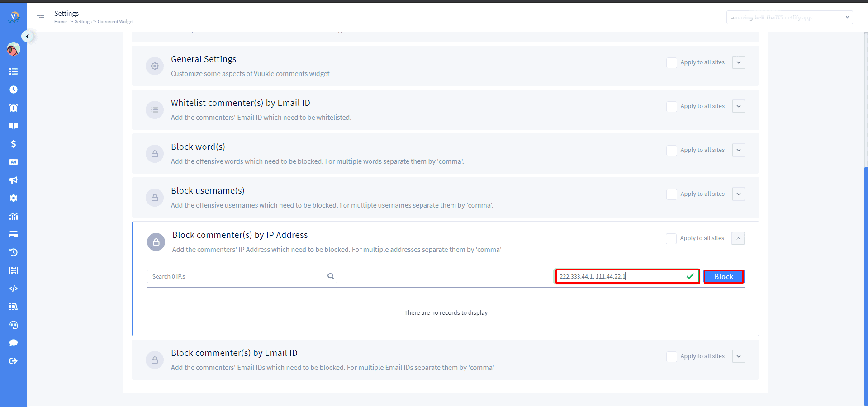Open the history icon in the sidebar

[x=14, y=252]
